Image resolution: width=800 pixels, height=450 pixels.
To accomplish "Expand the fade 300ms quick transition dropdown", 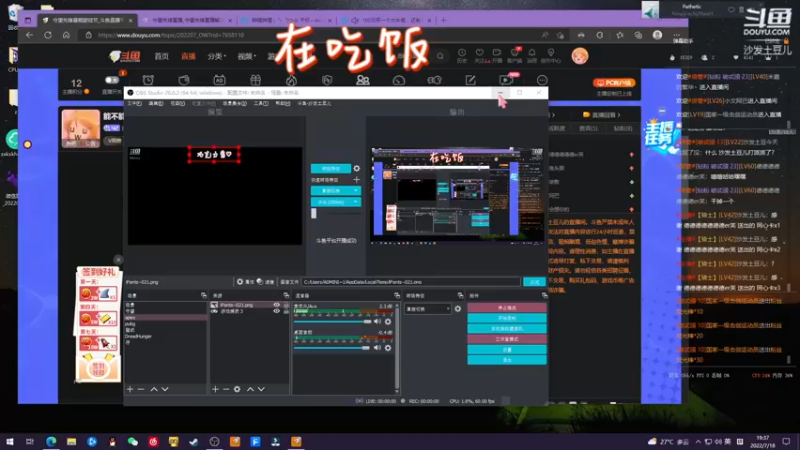I will (x=356, y=202).
